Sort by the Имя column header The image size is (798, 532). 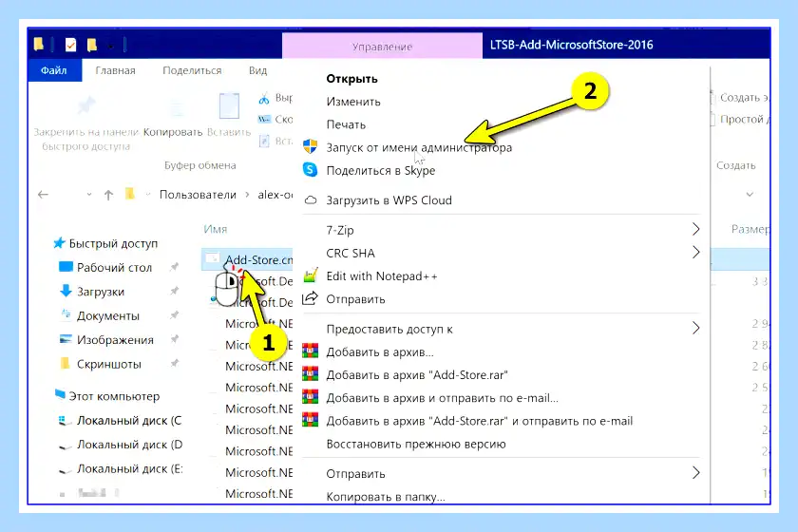click(x=216, y=229)
